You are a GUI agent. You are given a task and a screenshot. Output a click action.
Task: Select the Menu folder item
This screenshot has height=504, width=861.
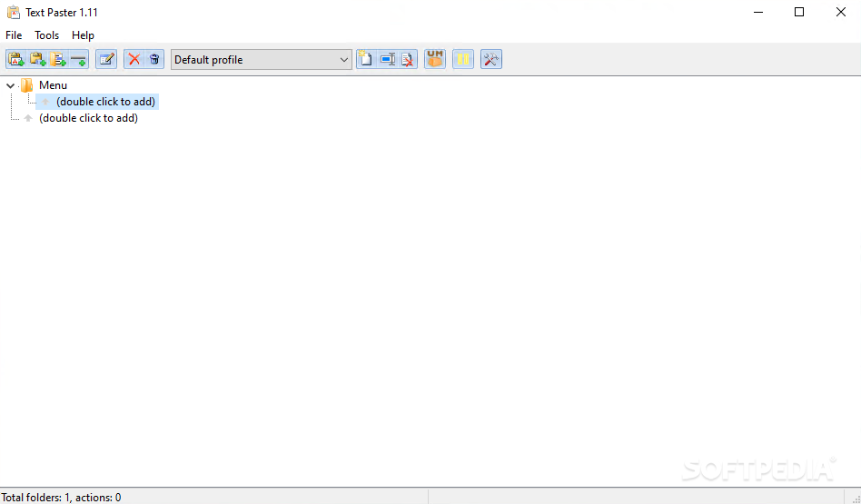pos(53,85)
